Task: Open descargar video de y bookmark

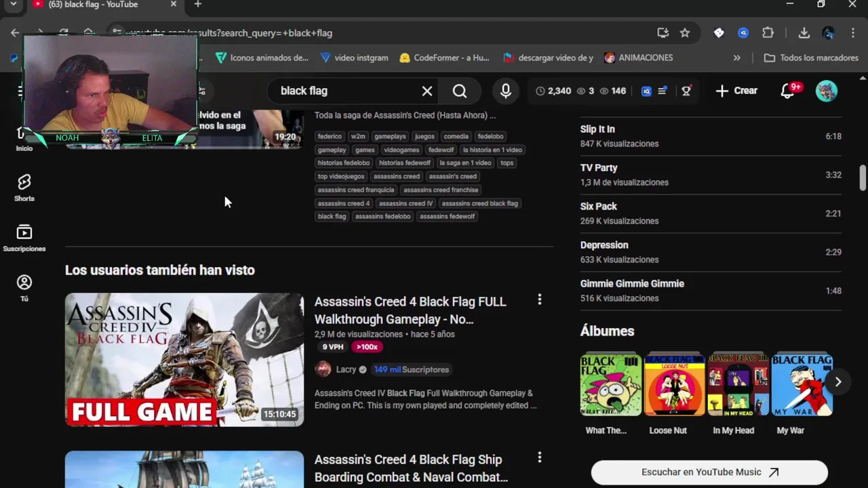Action: point(549,58)
